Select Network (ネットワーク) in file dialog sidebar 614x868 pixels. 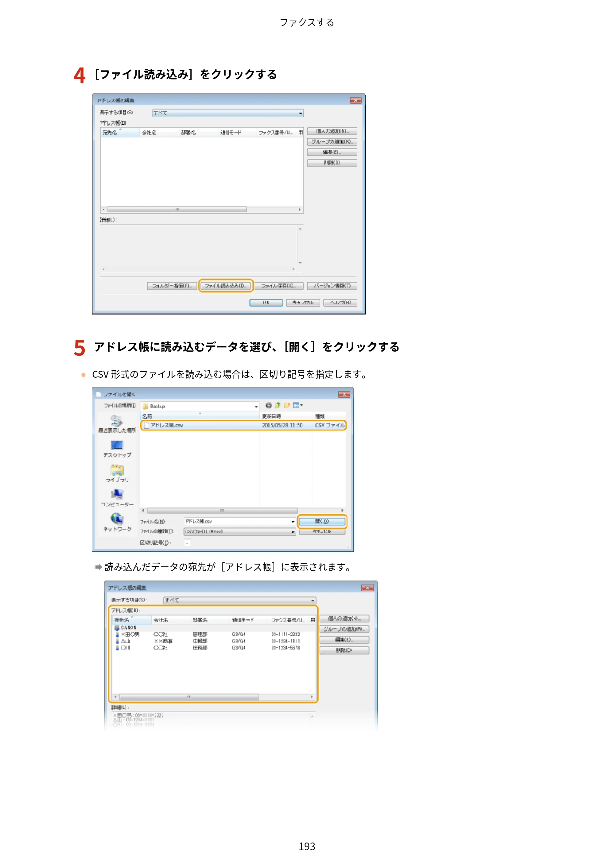tap(117, 523)
